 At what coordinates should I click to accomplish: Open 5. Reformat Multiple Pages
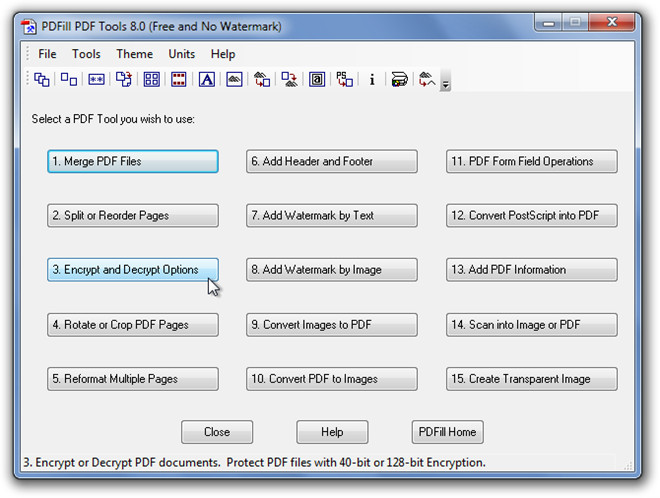tap(133, 379)
